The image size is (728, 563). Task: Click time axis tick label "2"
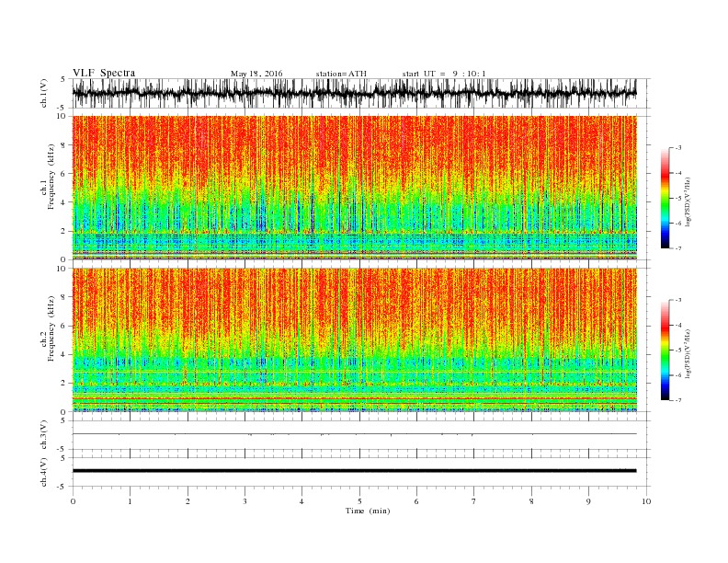point(188,501)
